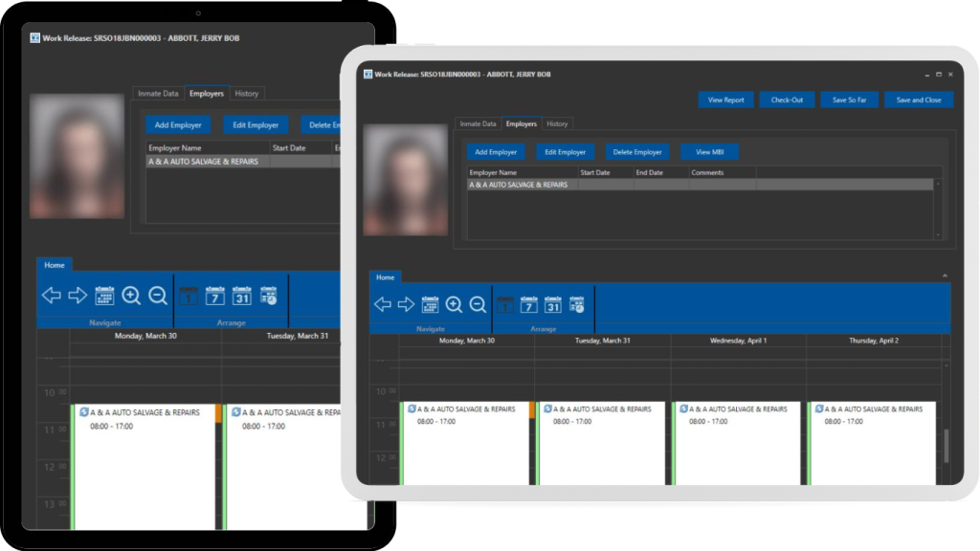The image size is (980, 551).
Task: Switch to week view with the 7 icon
Action: 527,306
